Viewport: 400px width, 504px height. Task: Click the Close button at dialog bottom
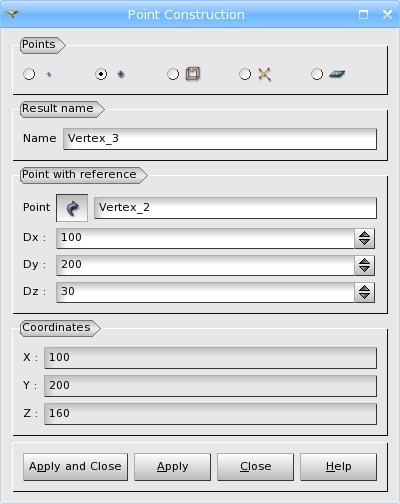click(x=255, y=467)
